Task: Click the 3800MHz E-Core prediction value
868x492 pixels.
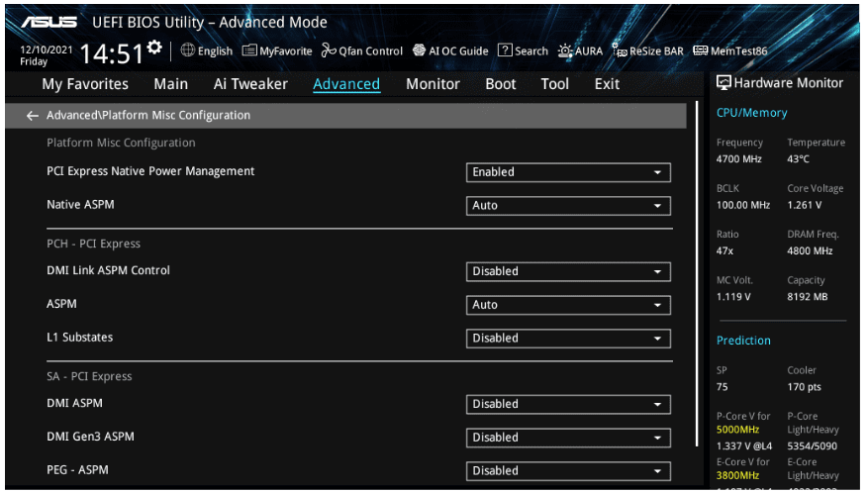Action: pos(738,475)
